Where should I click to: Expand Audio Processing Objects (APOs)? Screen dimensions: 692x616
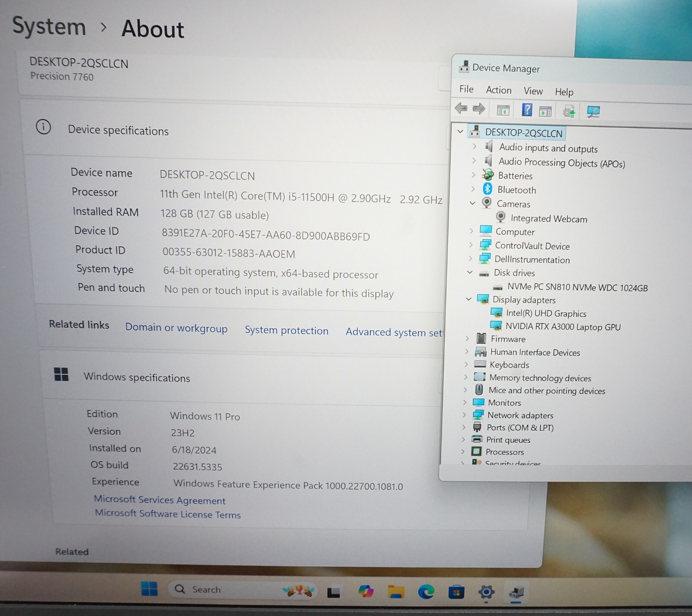click(474, 160)
